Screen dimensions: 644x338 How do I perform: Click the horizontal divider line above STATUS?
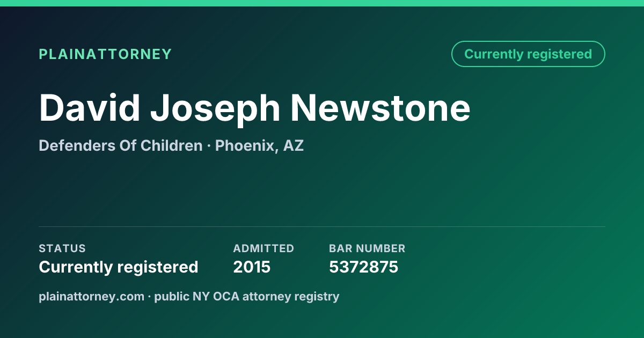click(322, 226)
